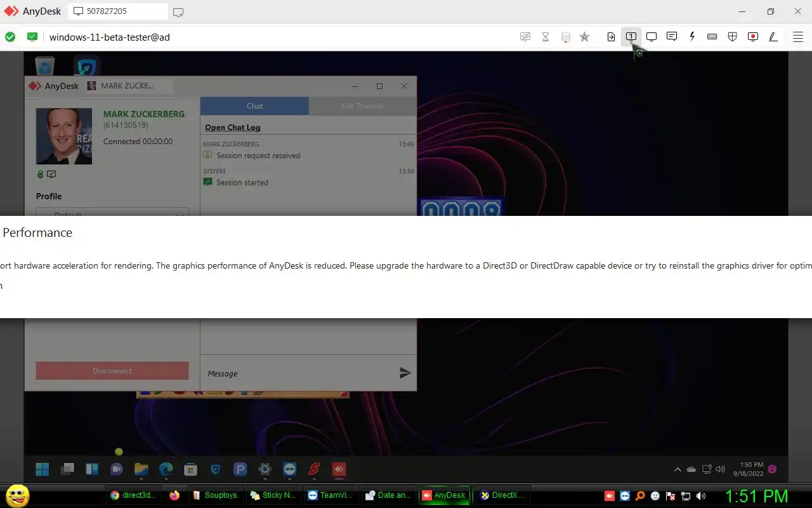Viewport: 812px width, 508px height.
Task: Click the database stack icon in AnyDesk toolbar
Action: tap(566, 37)
